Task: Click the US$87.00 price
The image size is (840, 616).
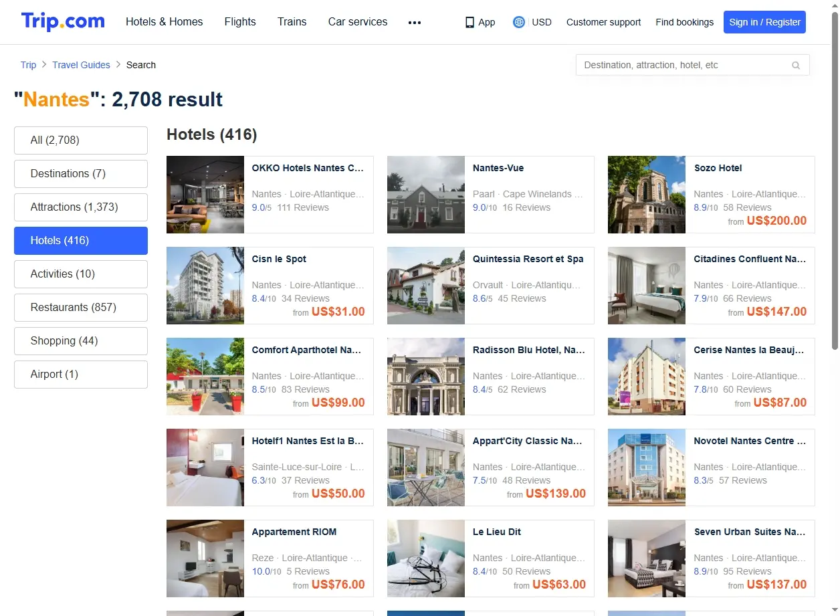Action: click(780, 403)
